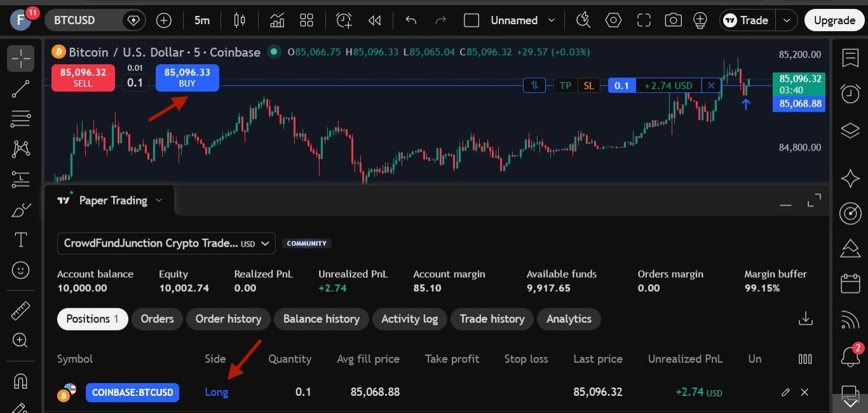The image size is (868, 413).
Task: Switch to the Orders tab
Action: (x=157, y=319)
